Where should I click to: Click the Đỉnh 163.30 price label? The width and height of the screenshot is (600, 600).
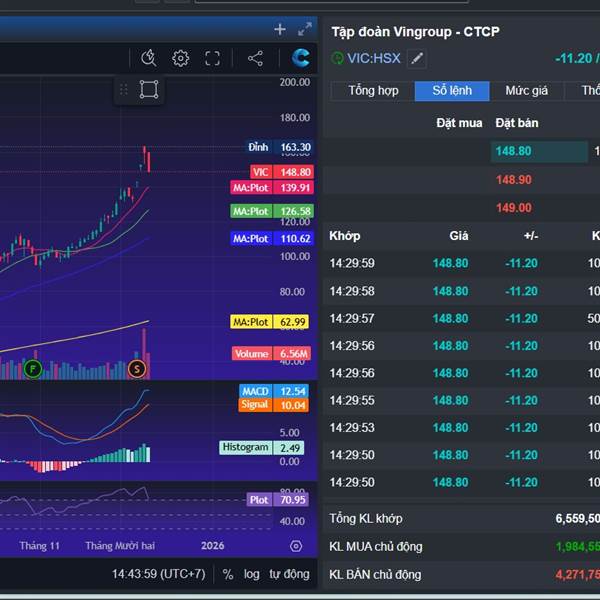pos(279,147)
